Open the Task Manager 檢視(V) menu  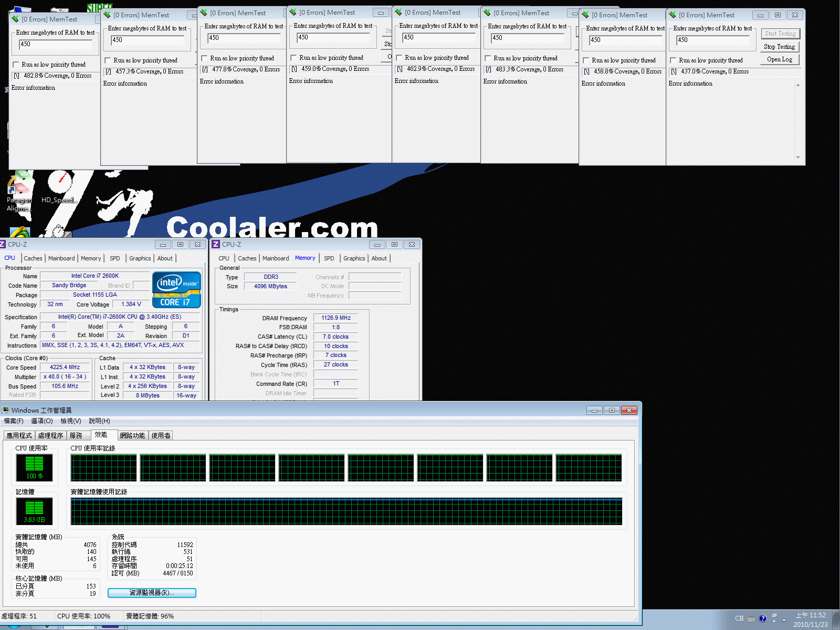pos(71,421)
